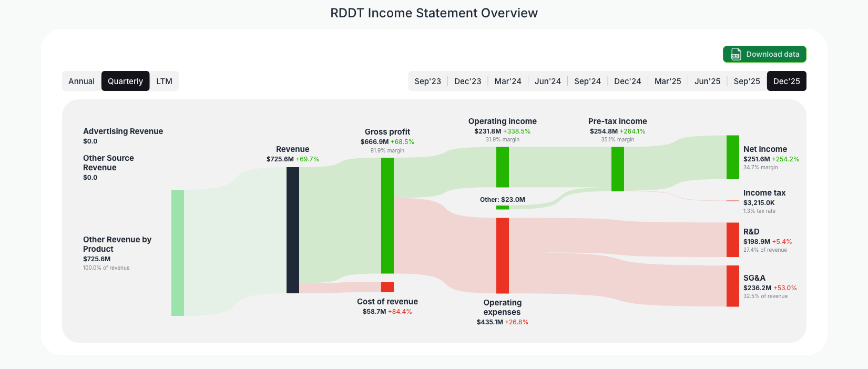Screen dimensions: 868x369
Task: Click the 35.1% margin text
Action: [618, 140]
